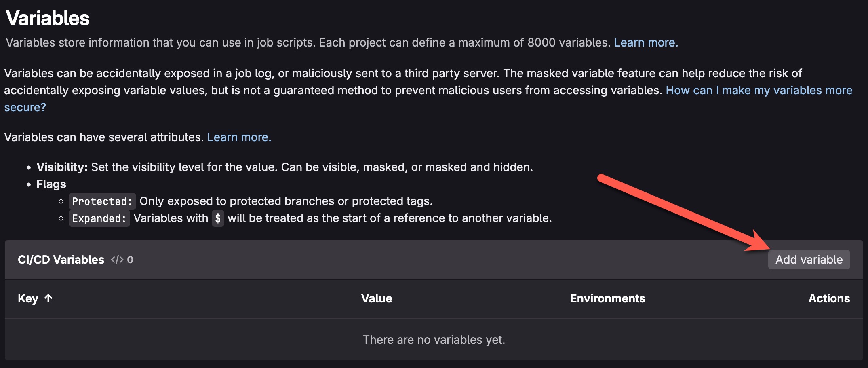Screen dimensions: 868x368
Task: Click the up arrow sort icon beside Key
Action: [x=48, y=298]
